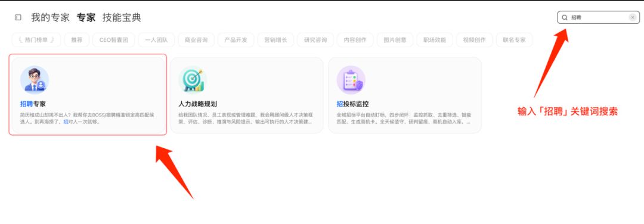Pick the 图片创意 category chip
Screen dimensions: 644x224
click(x=395, y=40)
